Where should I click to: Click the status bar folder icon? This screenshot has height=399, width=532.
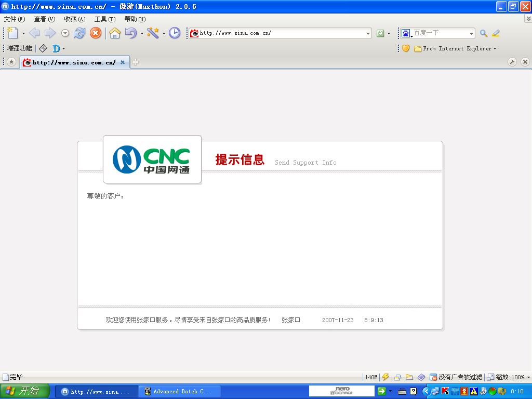(x=409, y=377)
